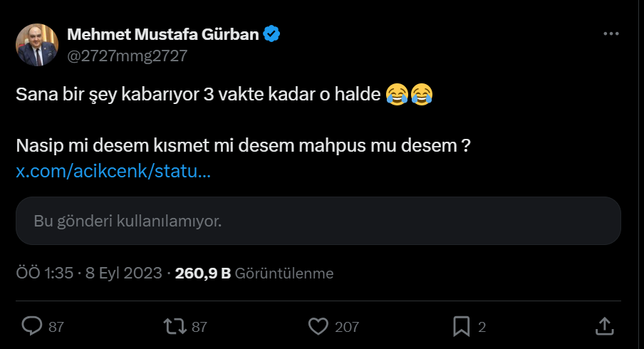Viewport: 644px width, 349px height.
Task: Click the like count 207
Action: [x=347, y=327]
